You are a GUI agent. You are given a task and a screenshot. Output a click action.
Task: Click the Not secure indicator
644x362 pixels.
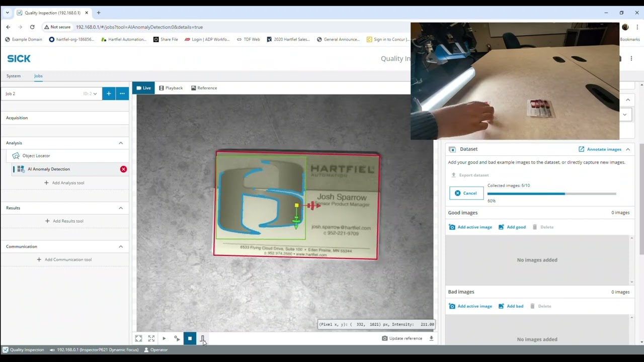coord(57,27)
